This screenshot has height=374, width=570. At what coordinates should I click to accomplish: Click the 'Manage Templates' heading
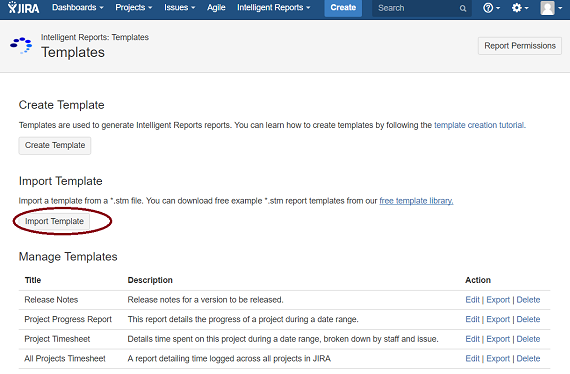click(x=68, y=257)
